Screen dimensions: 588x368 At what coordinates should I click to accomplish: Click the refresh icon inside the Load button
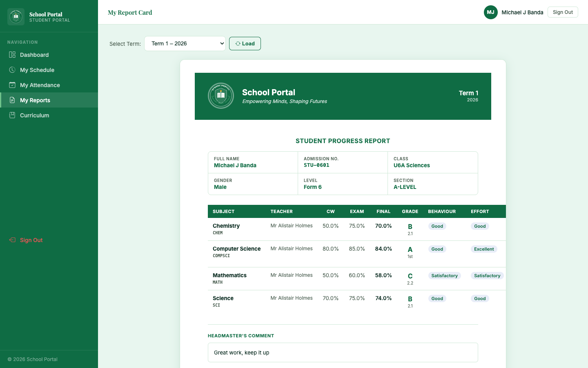click(x=237, y=43)
